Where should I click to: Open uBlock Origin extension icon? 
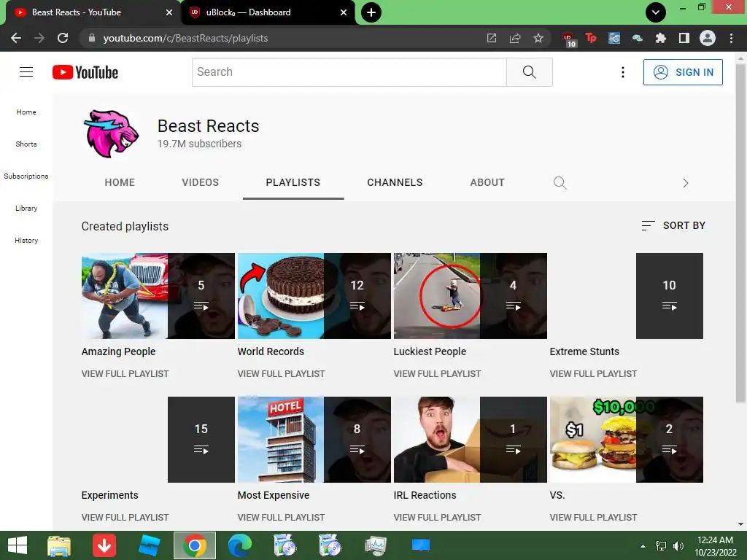[568, 39]
